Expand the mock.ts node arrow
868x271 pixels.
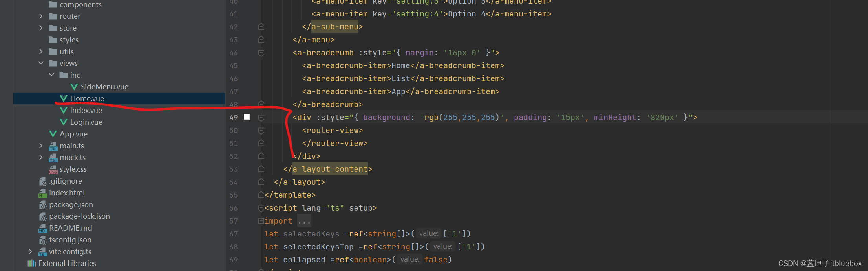41,157
